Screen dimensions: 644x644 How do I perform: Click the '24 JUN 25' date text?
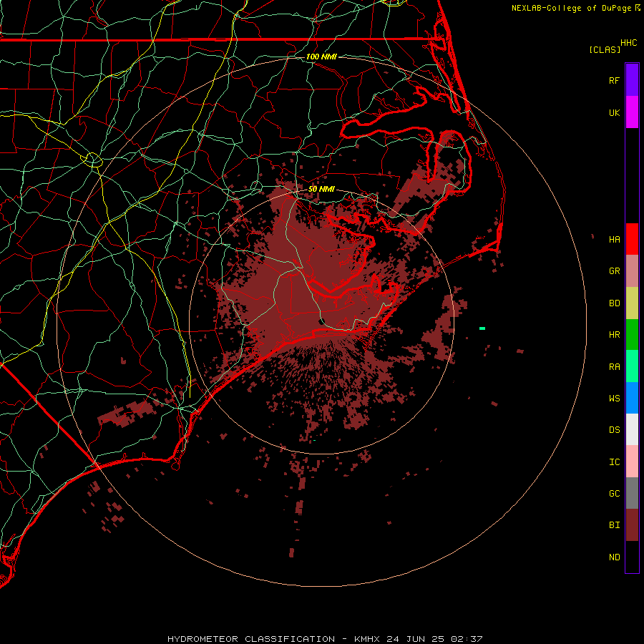pos(416,639)
